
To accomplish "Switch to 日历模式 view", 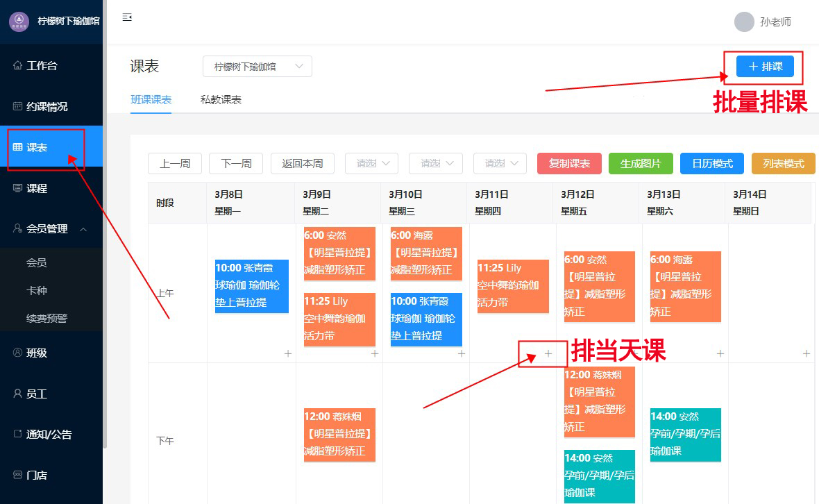I will click(x=711, y=164).
